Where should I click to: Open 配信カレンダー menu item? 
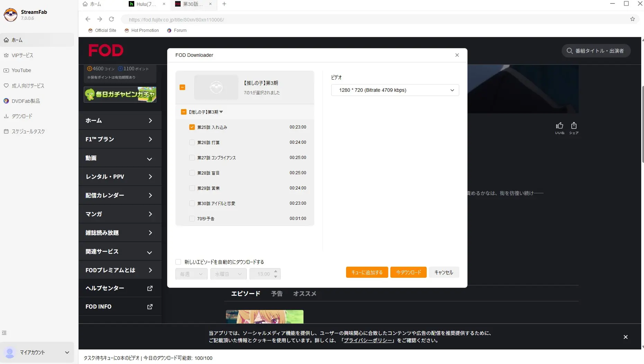pyautogui.click(x=120, y=195)
